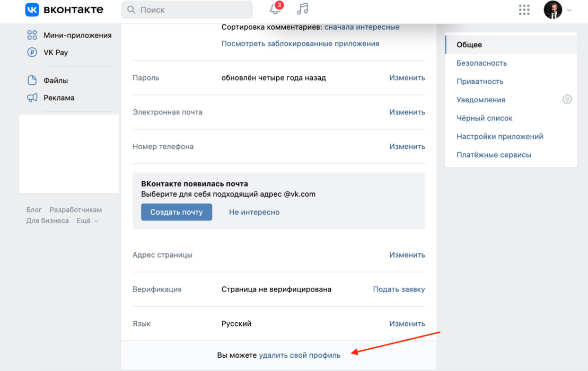Screen dimensions: 588x371
Task: Open the VK services grid icon
Action: point(524,10)
